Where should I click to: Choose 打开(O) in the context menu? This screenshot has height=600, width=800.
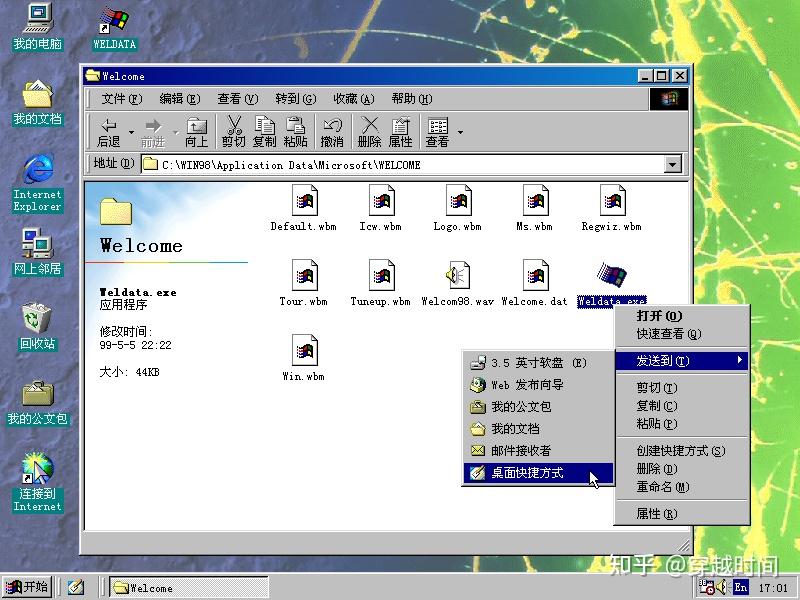coord(682,316)
